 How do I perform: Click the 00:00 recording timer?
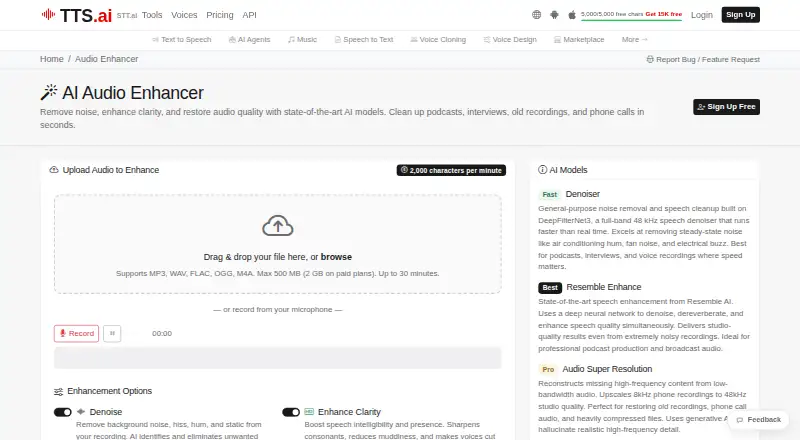point(162,333)
